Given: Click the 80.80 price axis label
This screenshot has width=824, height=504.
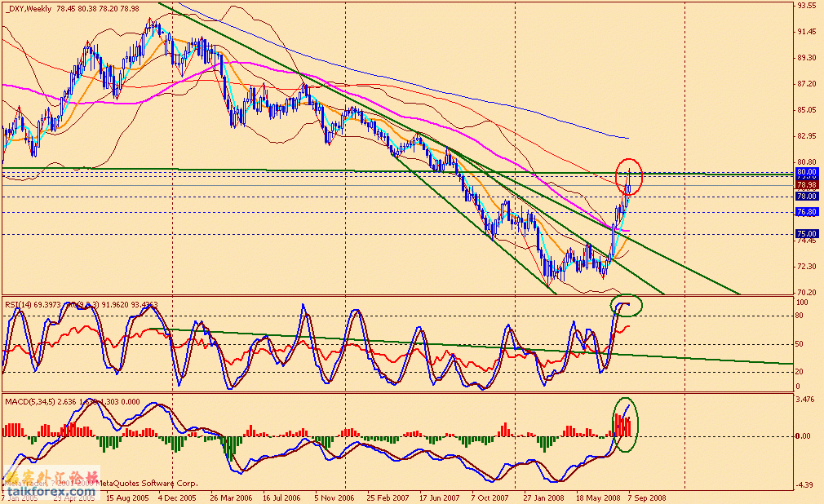Looking at the screenshot, I should pos(806,161).
